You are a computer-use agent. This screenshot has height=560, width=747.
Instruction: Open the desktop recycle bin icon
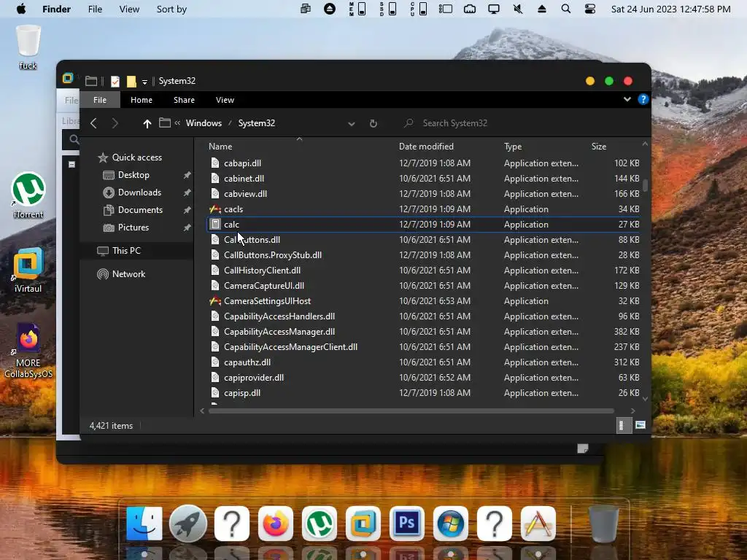coord(28,47)
